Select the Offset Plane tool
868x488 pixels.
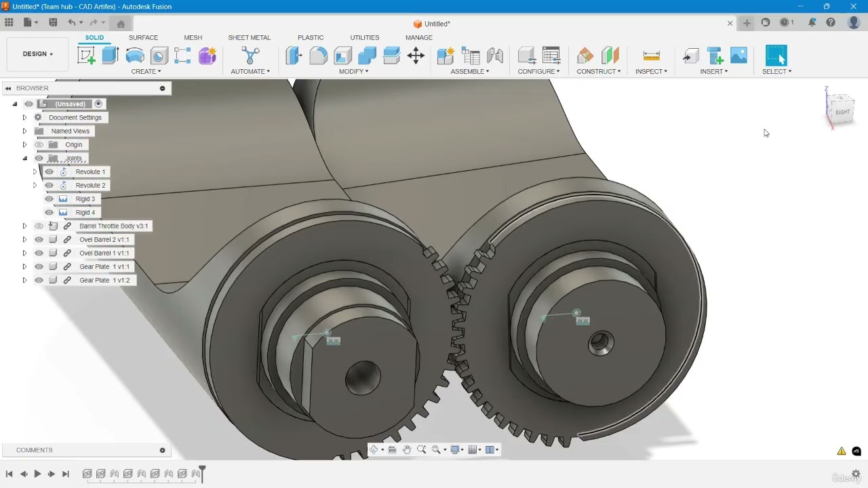tap(585, 56)
